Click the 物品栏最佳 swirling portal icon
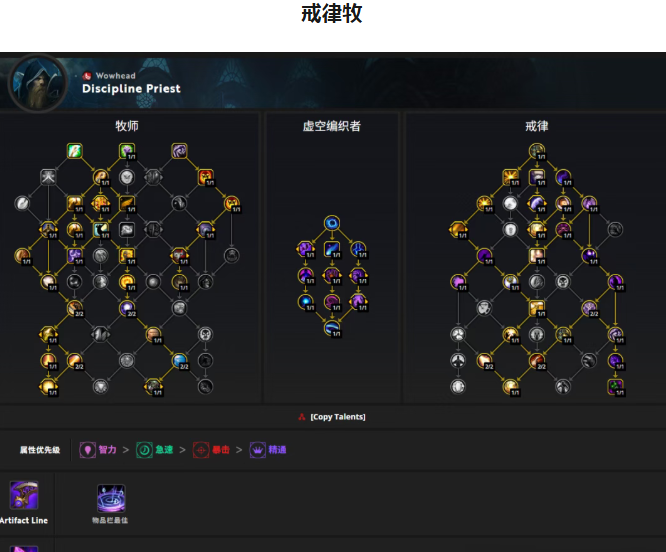The height and width of the screenshot is (552, 666). pyautogui.click(x=111, y=498)
